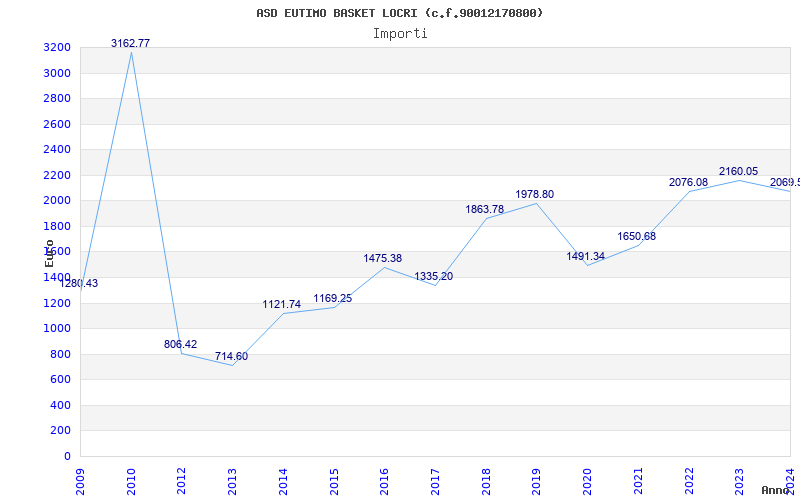
Task: Click the y-axis value 0
Action: point(68,457)
